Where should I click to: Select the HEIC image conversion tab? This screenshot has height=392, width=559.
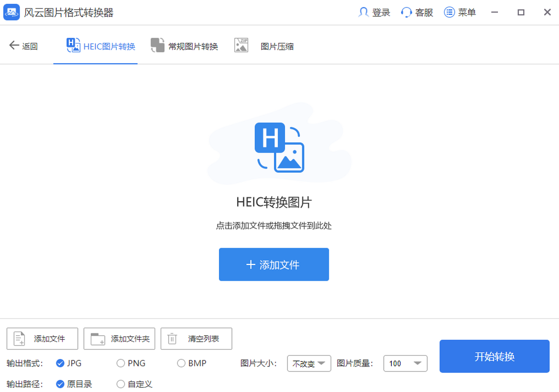(x=101, y=46)
